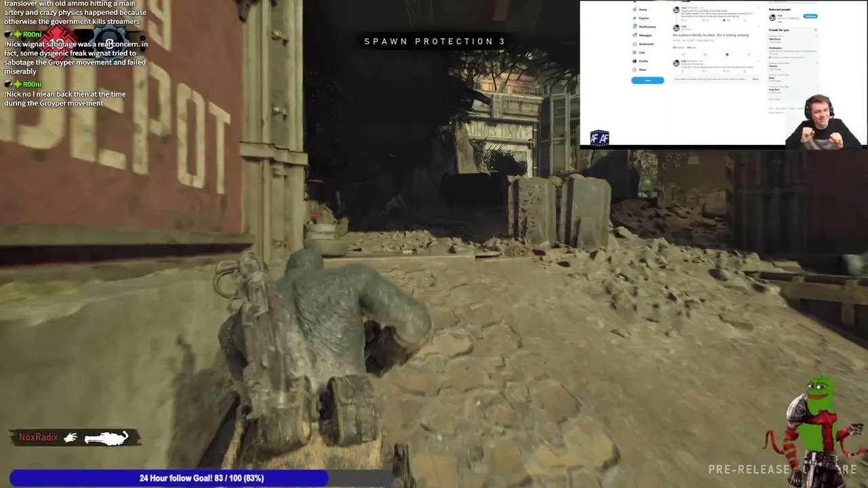Open Explore in the Twitter sidebar
The height and width of the screenshot is (488, 868).
[640, 18]
